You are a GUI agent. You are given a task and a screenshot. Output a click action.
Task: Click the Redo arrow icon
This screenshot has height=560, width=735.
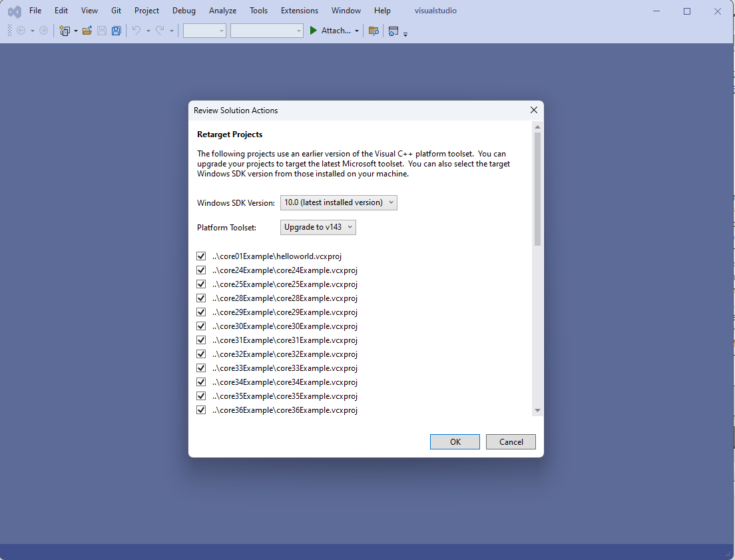click(160, 31)
